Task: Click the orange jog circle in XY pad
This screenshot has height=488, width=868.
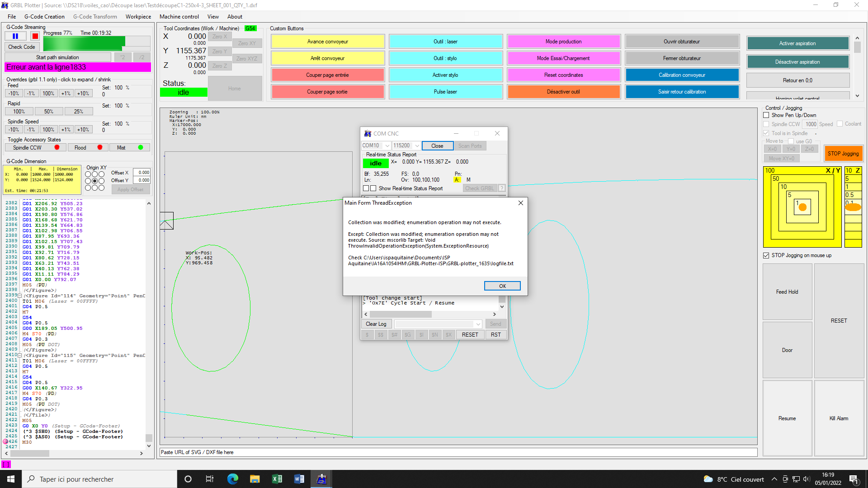Action: (x=802, y=207)
